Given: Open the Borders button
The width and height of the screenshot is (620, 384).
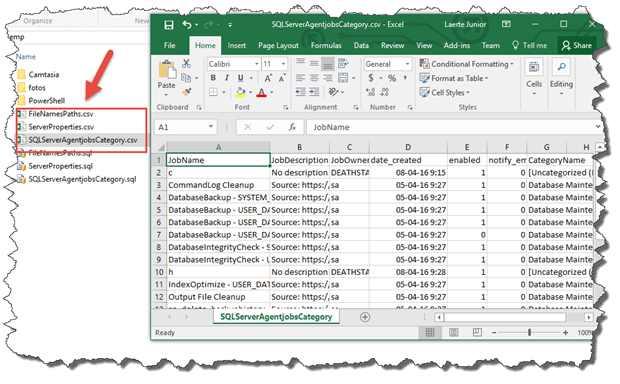Looking at the screenshot, I should [x=213, y=92].
